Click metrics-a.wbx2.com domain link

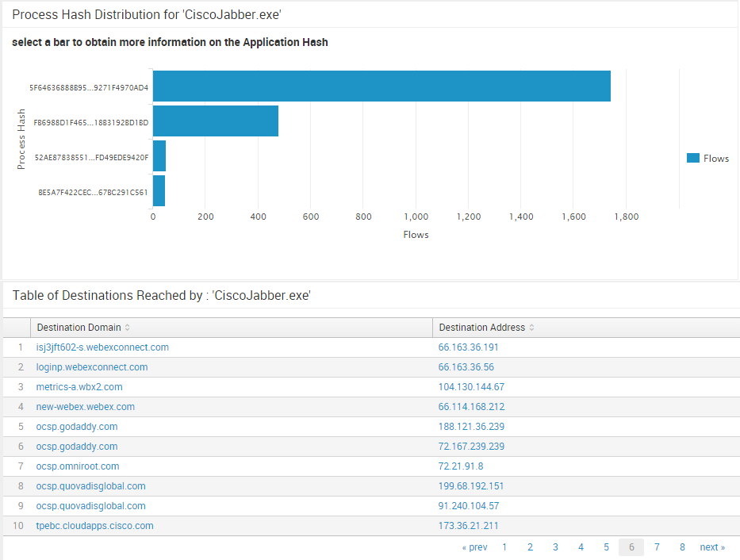tap(79, 387)
